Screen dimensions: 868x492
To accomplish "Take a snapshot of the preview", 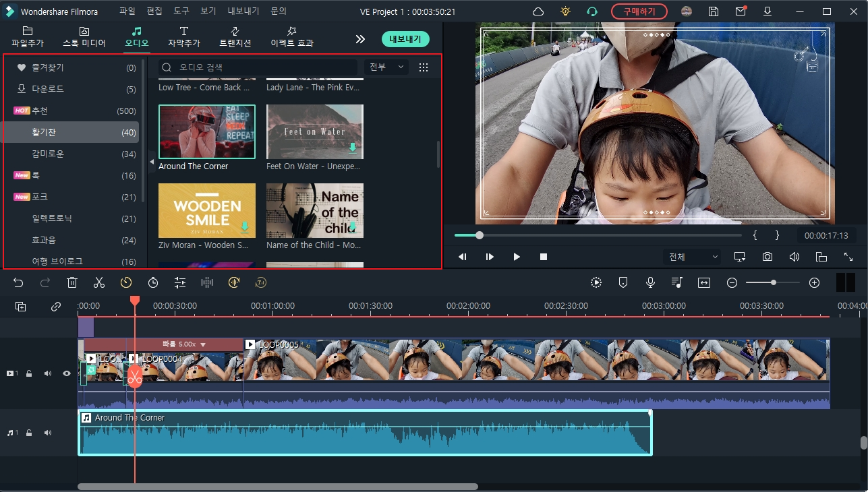I will [767, 256].
